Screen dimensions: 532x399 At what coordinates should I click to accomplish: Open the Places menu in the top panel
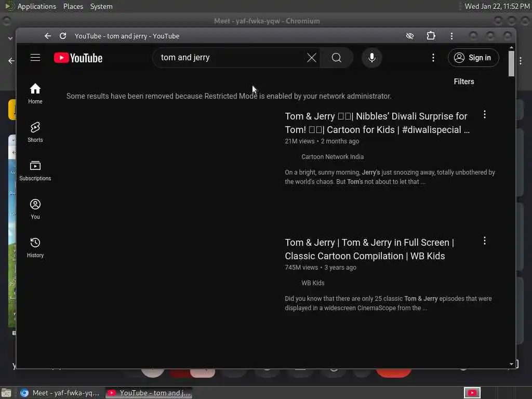(x=73, y=6)
